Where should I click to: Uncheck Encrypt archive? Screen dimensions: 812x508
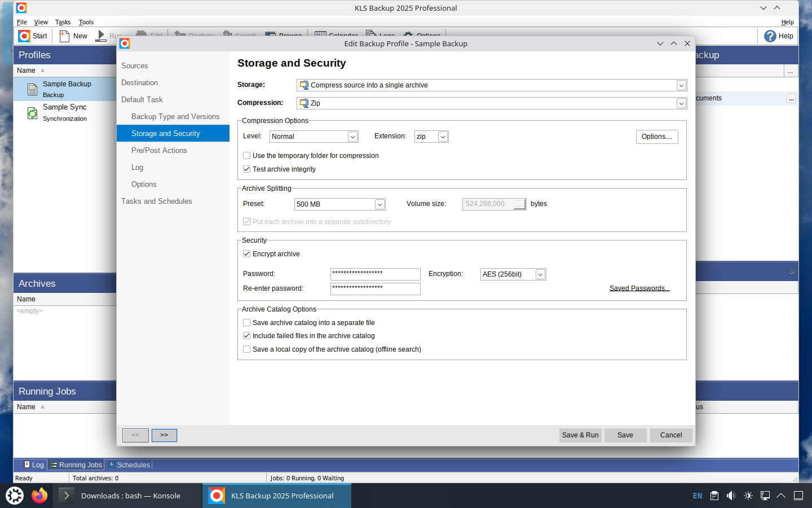[x=246, y=254]
